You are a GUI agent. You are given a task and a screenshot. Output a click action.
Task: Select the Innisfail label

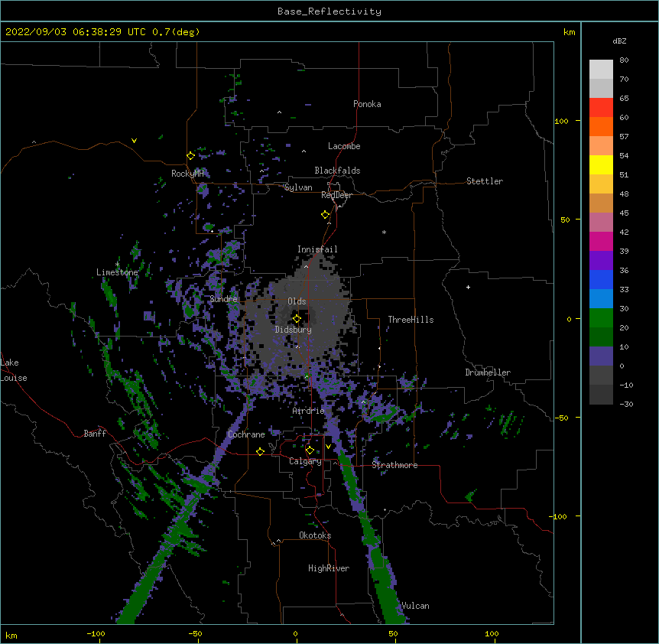pos(317,249)
